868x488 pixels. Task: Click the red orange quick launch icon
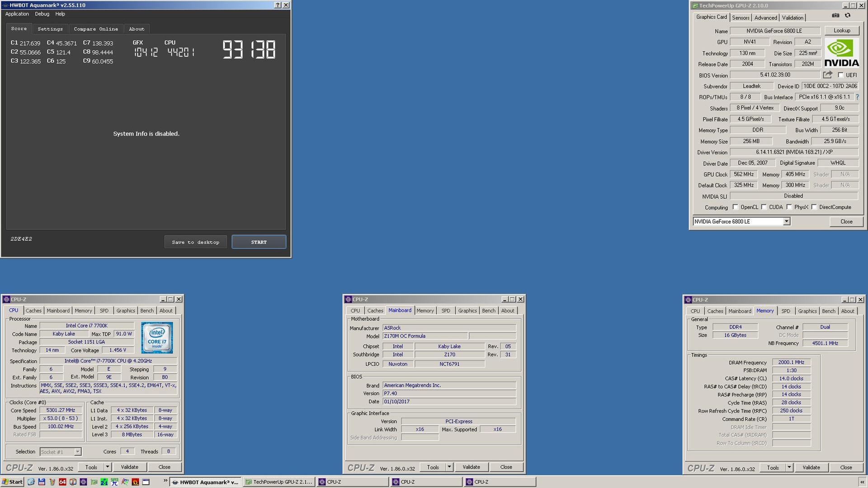(x=135, y=482)
